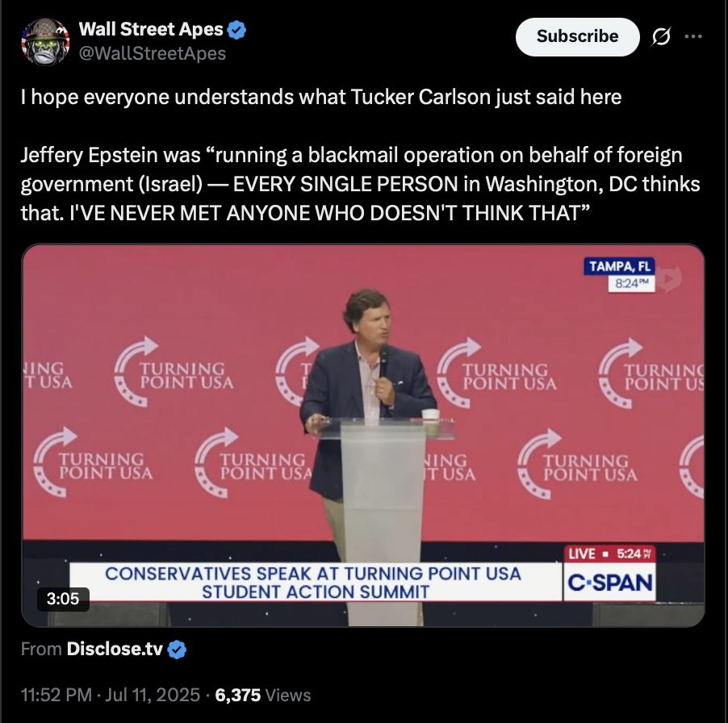
Task: Click the Disclose.tv verified checkmark badge
Action: (177, 650)
